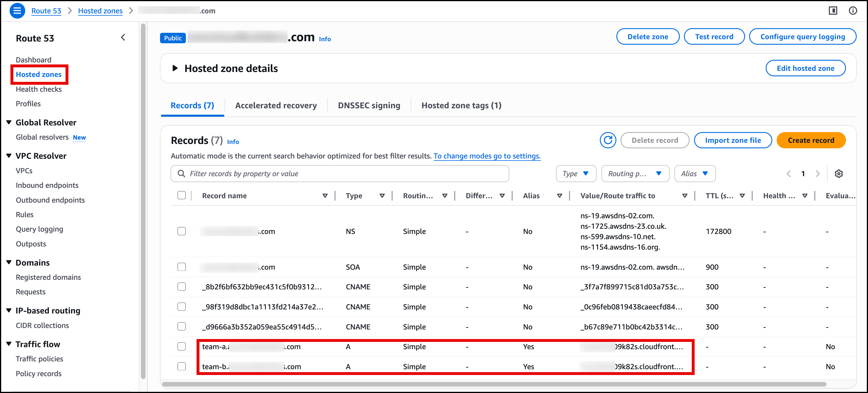Open the Type filter dropdown
The width and height of the screenshot is (868, 393).
(576, 173)
